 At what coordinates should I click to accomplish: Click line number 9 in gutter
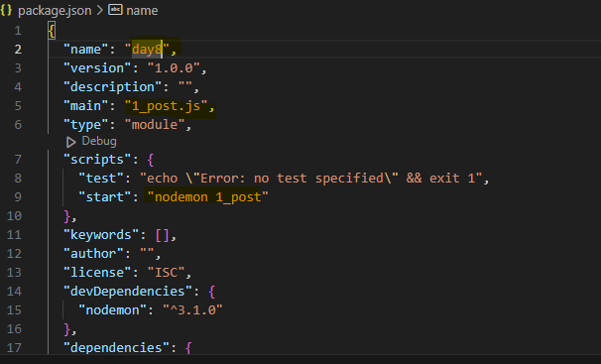(x=18, y=197)
